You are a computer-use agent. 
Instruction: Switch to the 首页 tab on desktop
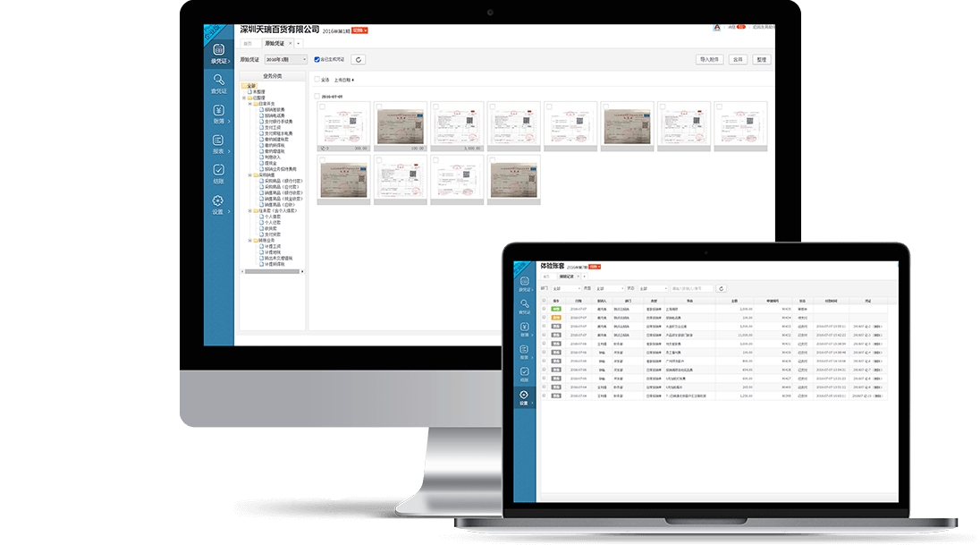click(x=248, y=43)
